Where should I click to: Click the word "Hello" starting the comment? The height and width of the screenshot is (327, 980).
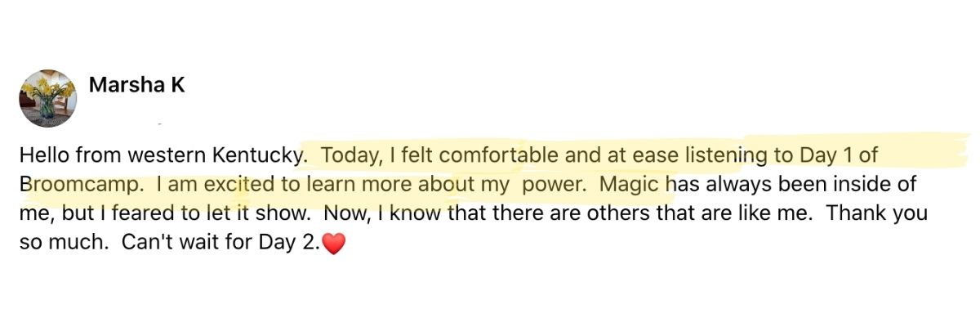point(41,155)
